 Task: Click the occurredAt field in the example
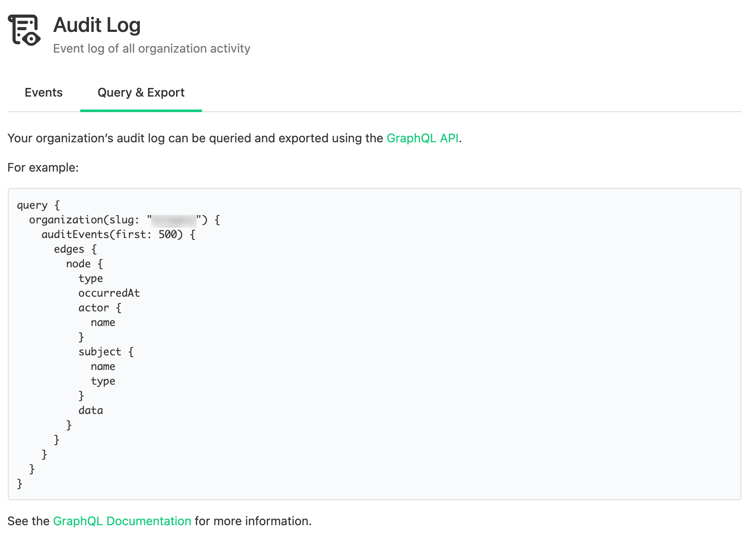[109, 293]
